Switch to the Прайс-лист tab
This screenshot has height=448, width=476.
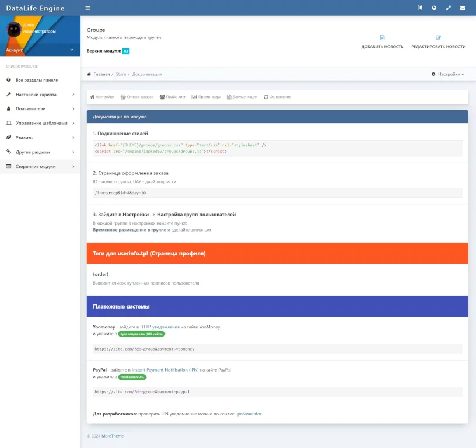click(173, 97)
